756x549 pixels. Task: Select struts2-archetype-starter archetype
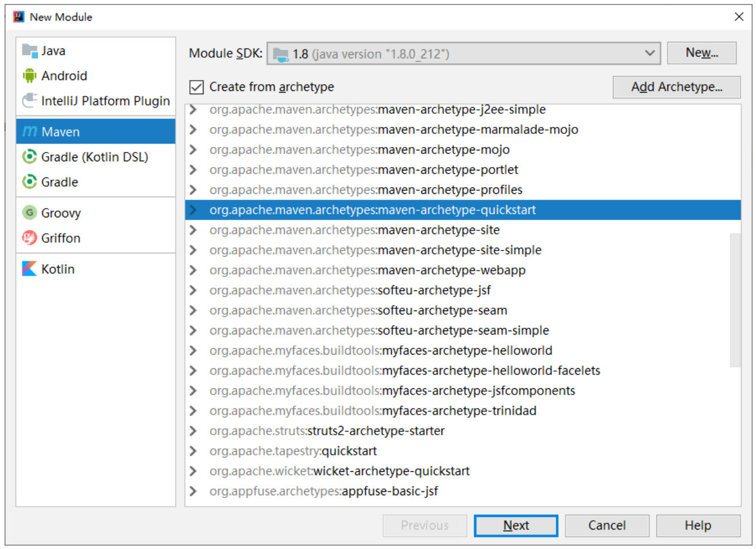pos(463,431)
